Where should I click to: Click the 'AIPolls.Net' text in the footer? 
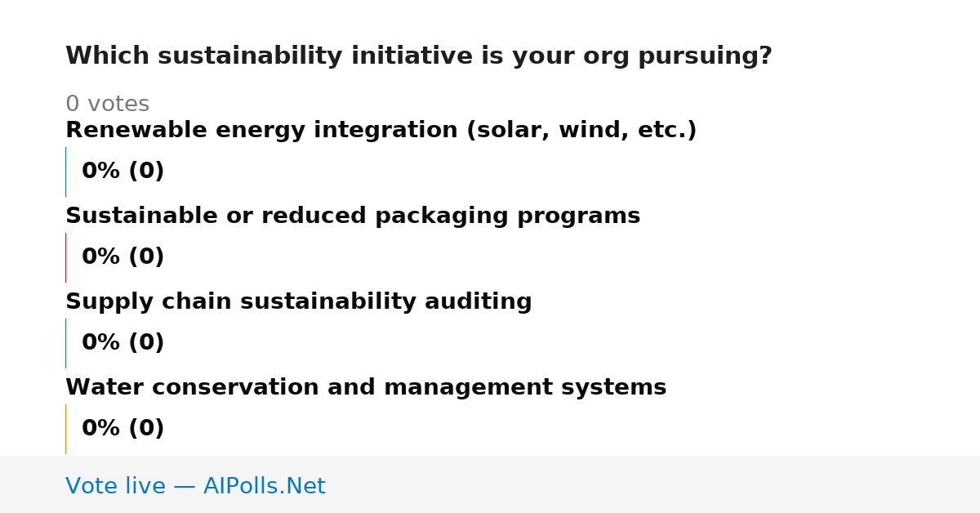(x=264, y=487)
